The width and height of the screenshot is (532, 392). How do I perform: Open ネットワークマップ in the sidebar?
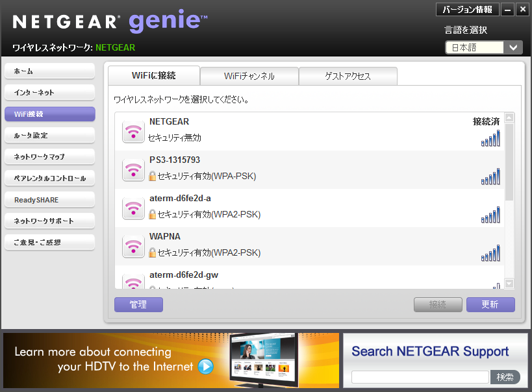(x=49, y=157)
